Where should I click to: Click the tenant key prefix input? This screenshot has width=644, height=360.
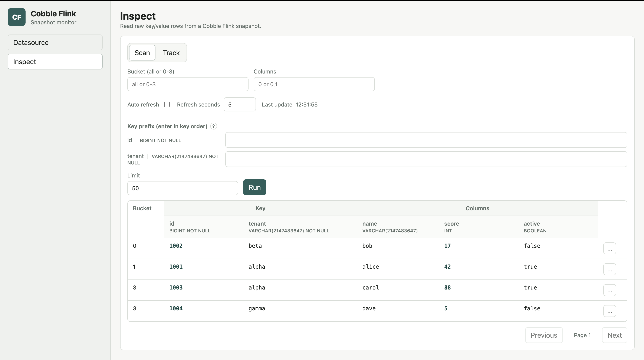coord(426,159)
